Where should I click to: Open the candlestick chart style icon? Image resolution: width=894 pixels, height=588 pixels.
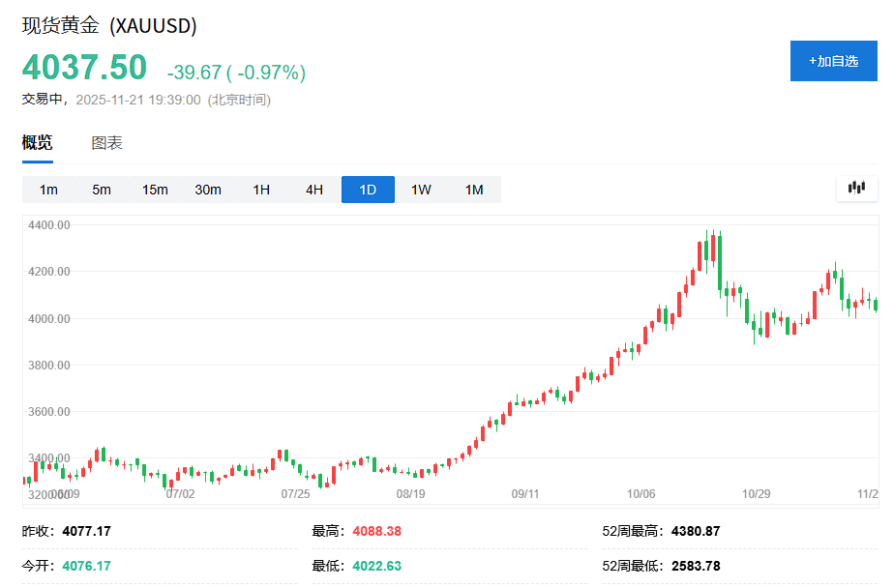click(855, 189)
